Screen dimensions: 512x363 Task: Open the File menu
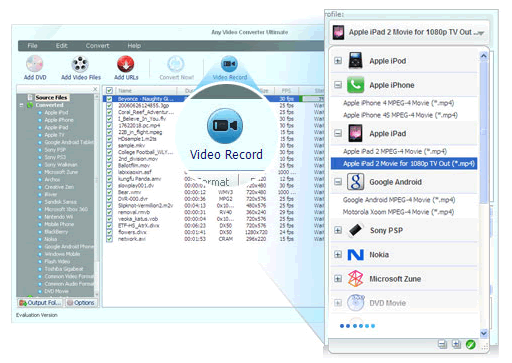pyautogui.click(x=32, y=46)
